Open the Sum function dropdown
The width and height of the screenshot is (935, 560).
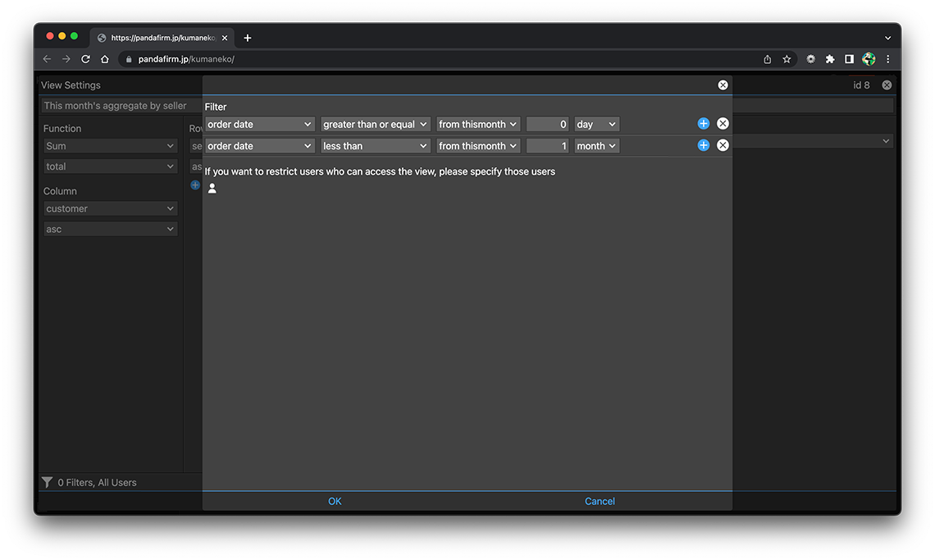[x=111, y=146]
